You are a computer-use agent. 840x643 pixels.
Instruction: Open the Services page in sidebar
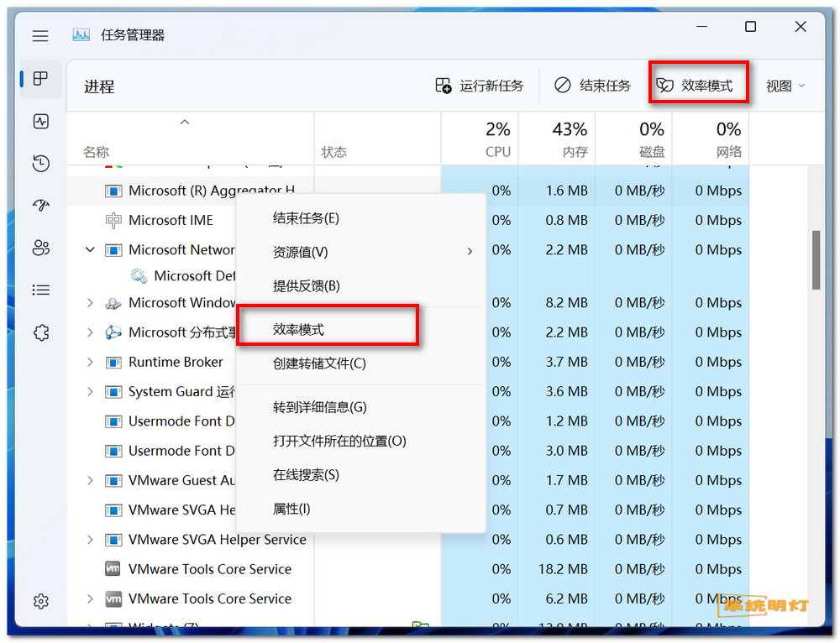tap(40, 332)
